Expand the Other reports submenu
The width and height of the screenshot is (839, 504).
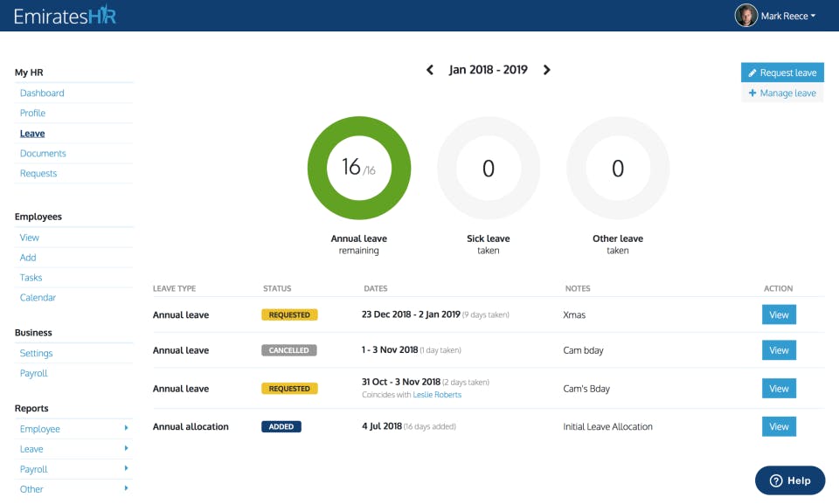pyautogui.click(x=31, y=489)
